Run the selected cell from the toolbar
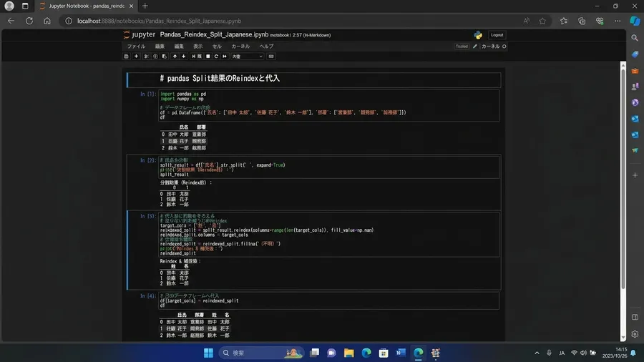Image resolution: width=644 pixels, height=362 pixels. [x=197, y=57]
